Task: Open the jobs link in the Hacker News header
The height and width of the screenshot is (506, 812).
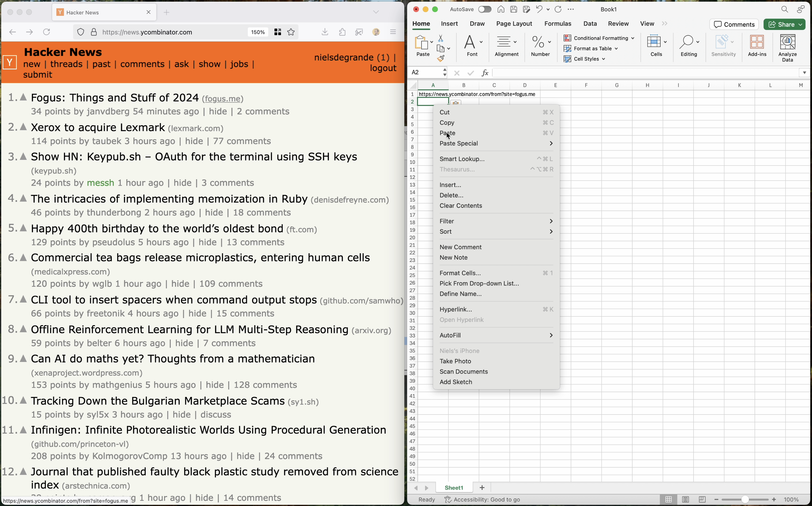Action: click(x=239, y=64)
